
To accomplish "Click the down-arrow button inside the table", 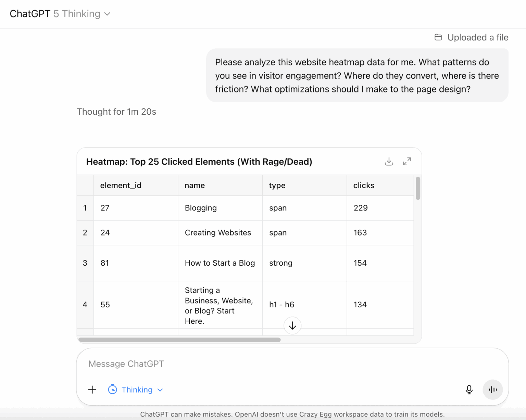I will pyautogui.click(x=292, y=326).
